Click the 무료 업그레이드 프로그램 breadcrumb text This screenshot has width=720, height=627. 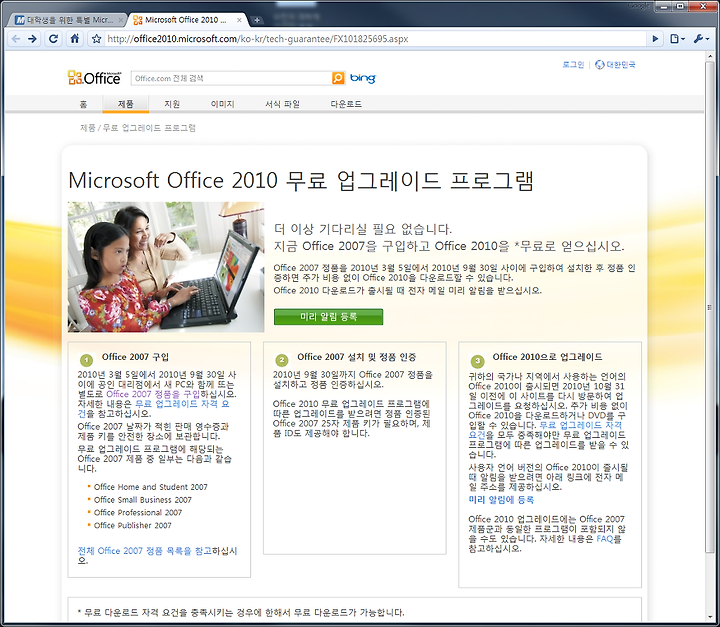pyautogui.click(x=149, y=128)
